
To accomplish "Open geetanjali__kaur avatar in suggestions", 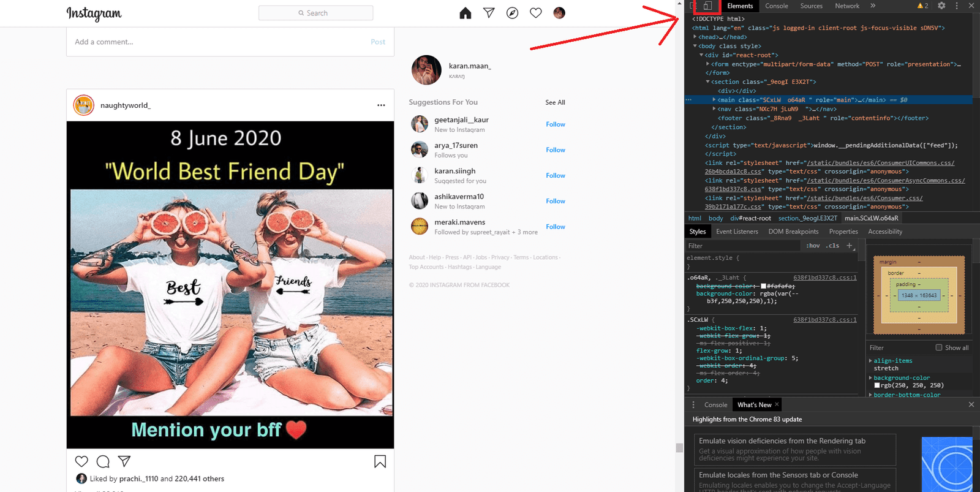I will tap(420, 124).
